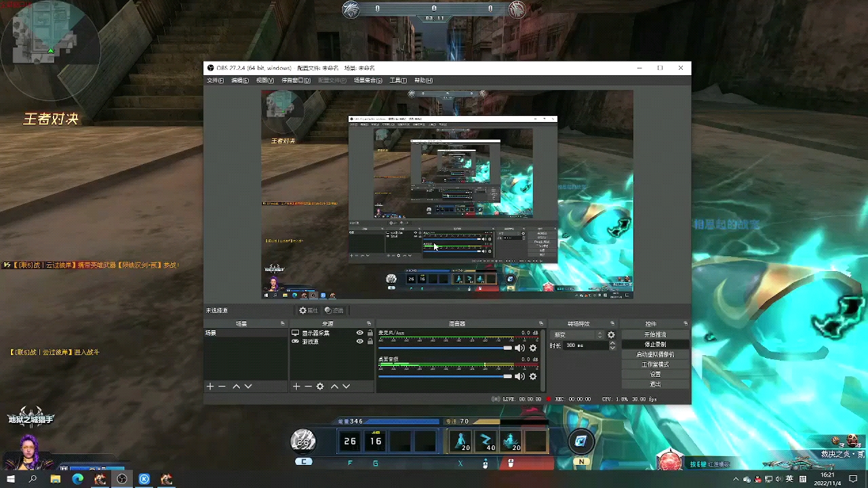Select the 场景 entry in Scenes list
The width and height of the screenshot is (868, 488).
[246, 333]
